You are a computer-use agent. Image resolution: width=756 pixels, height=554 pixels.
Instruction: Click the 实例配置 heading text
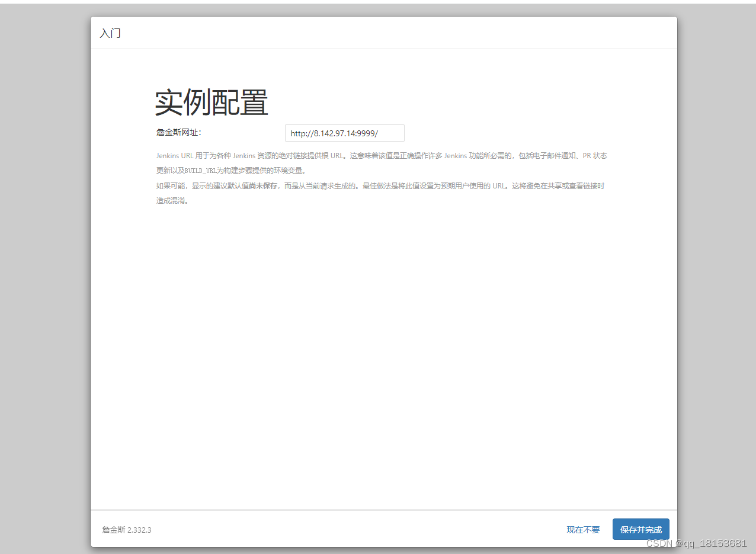[x=212, y=103]
